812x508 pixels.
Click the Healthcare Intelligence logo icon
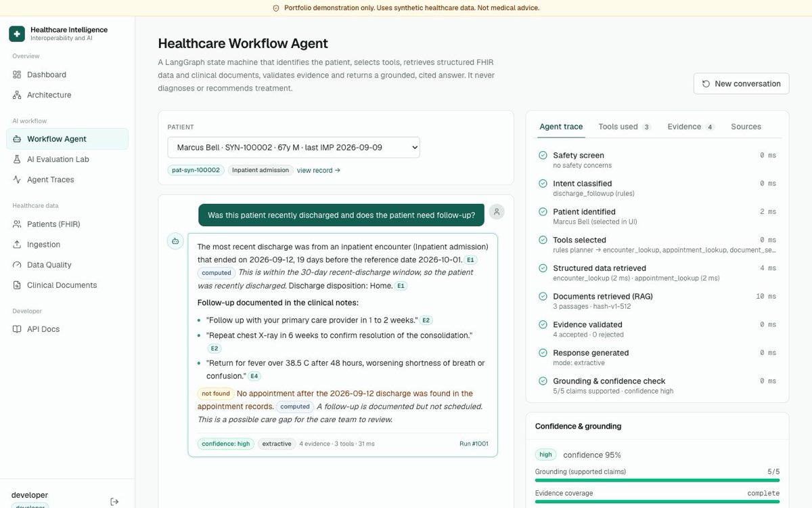point(17,33)
